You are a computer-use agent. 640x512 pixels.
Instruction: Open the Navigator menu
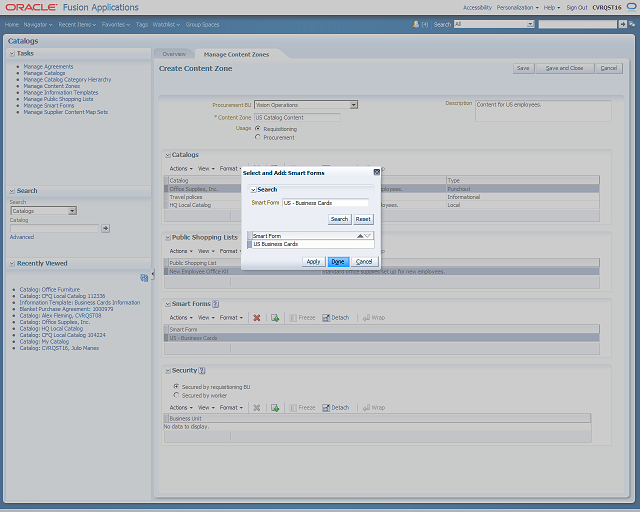tap(38, 24)
